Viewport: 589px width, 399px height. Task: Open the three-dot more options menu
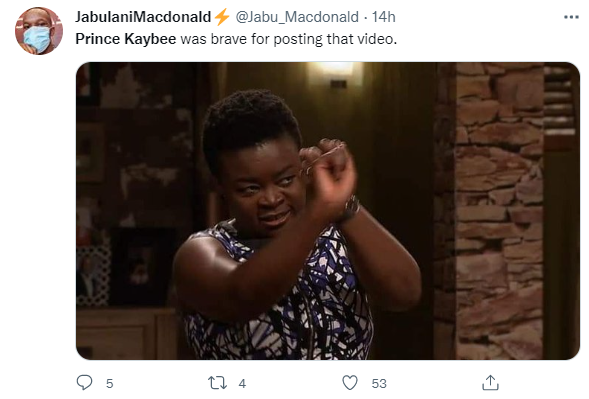click(571, 17)
